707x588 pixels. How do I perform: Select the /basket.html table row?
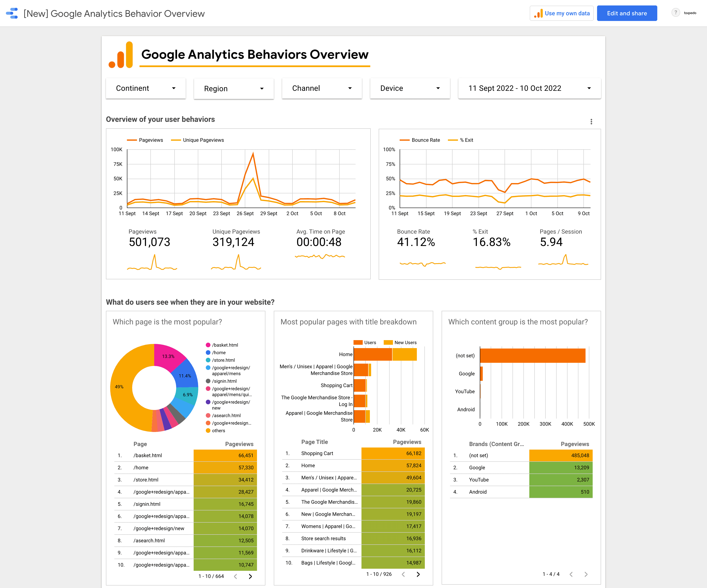pos(185,455)
